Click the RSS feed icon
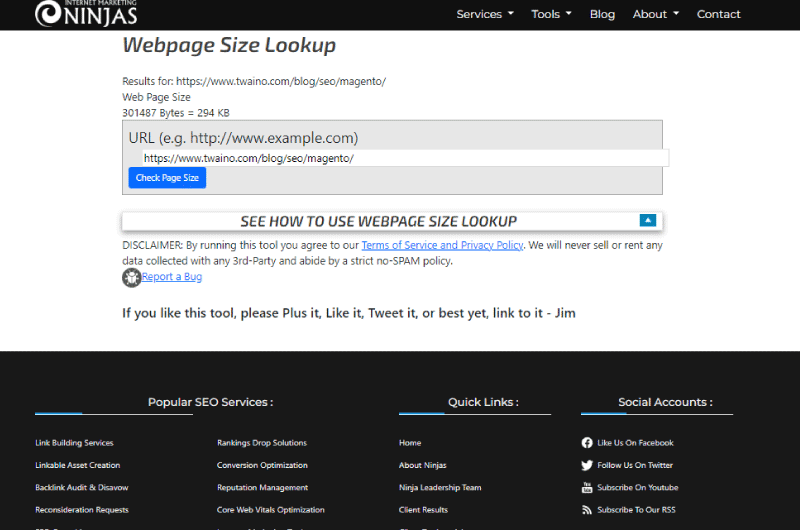Image resolution: width=800 pixels, height=530 pixels. (x=587, y=510)
